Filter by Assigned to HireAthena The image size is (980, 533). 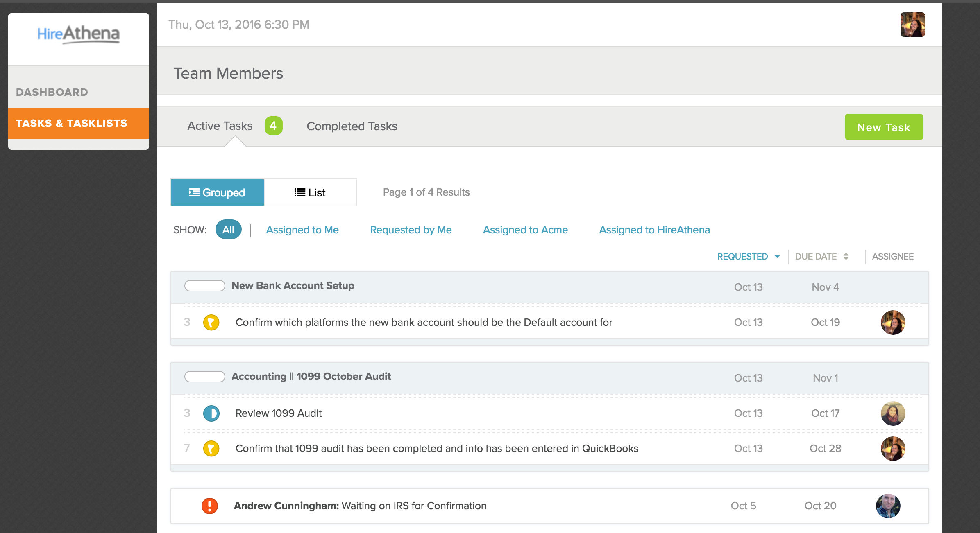coord(654,230)
